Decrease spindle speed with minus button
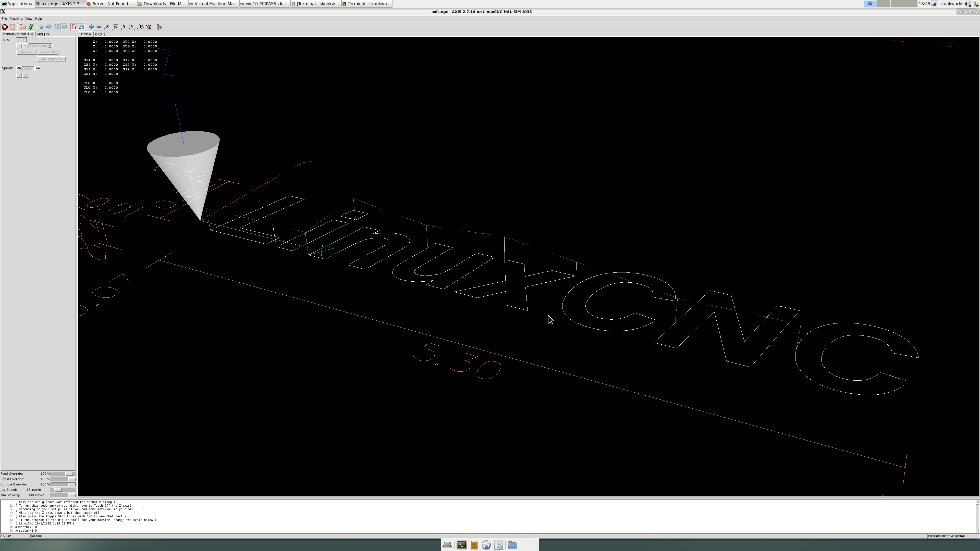The image size is (980, 551). coord(19,75)
